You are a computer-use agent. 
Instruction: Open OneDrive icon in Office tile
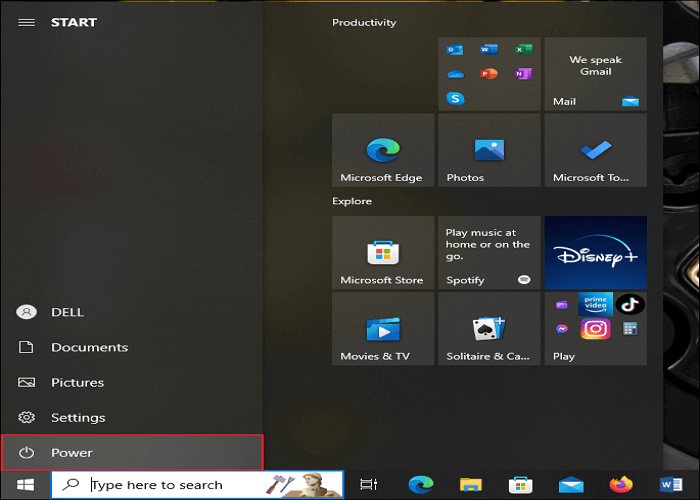click(x=455, y=74)
